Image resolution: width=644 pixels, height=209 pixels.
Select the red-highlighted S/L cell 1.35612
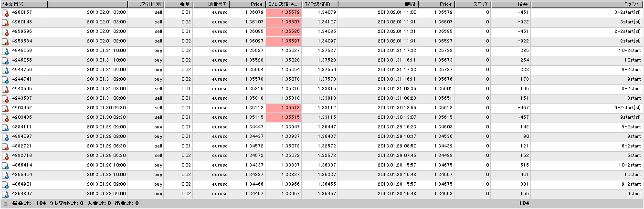pos(283,108)
